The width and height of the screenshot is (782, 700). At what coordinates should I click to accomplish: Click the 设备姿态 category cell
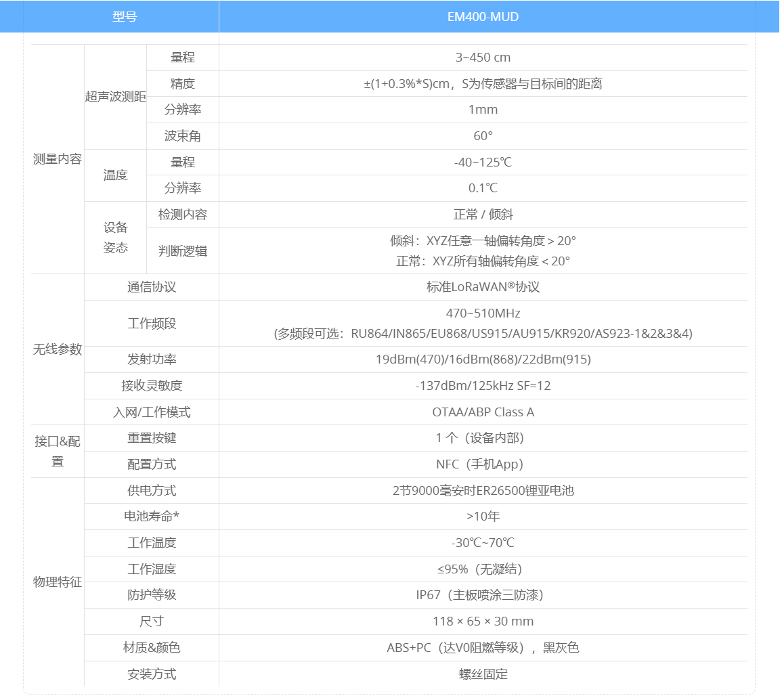tap(115, 238)
